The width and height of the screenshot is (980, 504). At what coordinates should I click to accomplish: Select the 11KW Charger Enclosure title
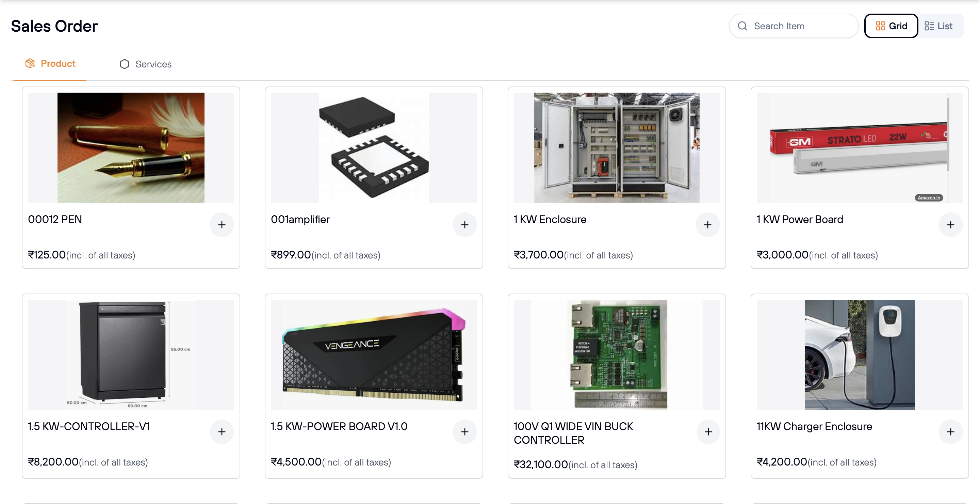(814, 426)
